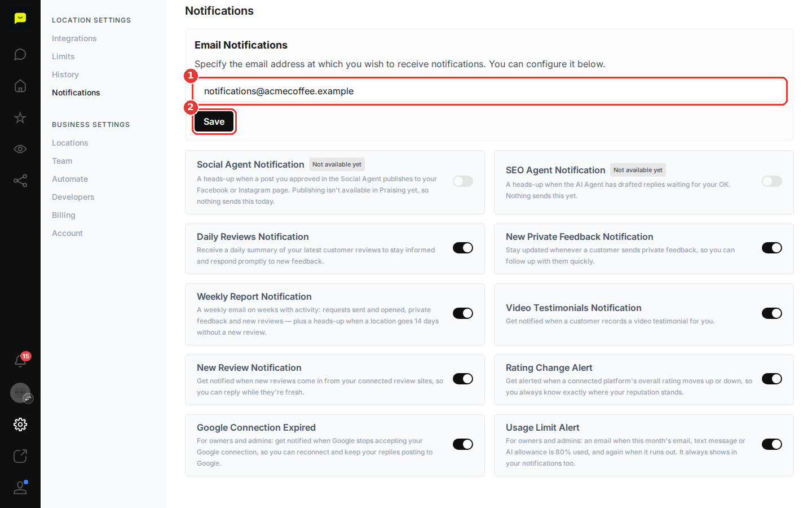The image size is (812, 508).
Task: Disable the Weekly Report Notification switch
Action: 463,313
